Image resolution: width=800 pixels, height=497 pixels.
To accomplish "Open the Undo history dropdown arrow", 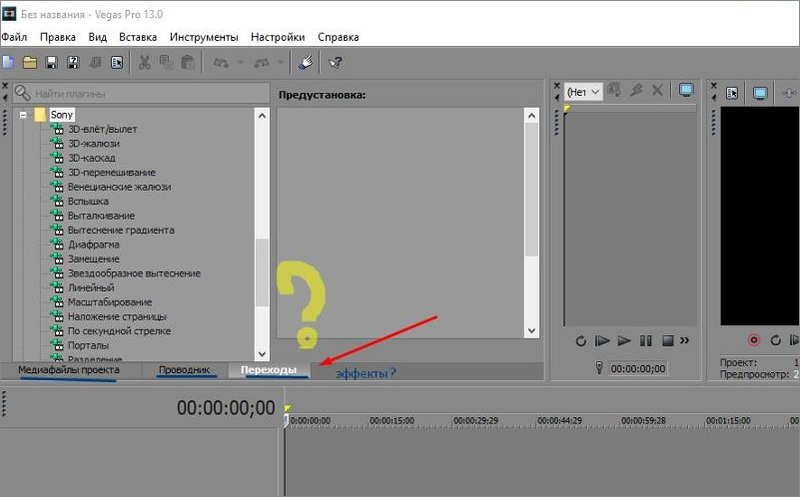I will click(x=240, y=62).
